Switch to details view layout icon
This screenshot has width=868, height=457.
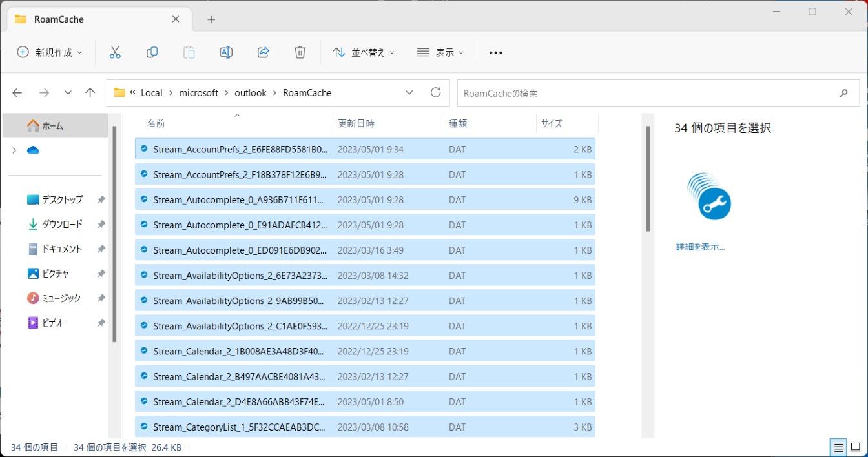click(x=838, y=447)
